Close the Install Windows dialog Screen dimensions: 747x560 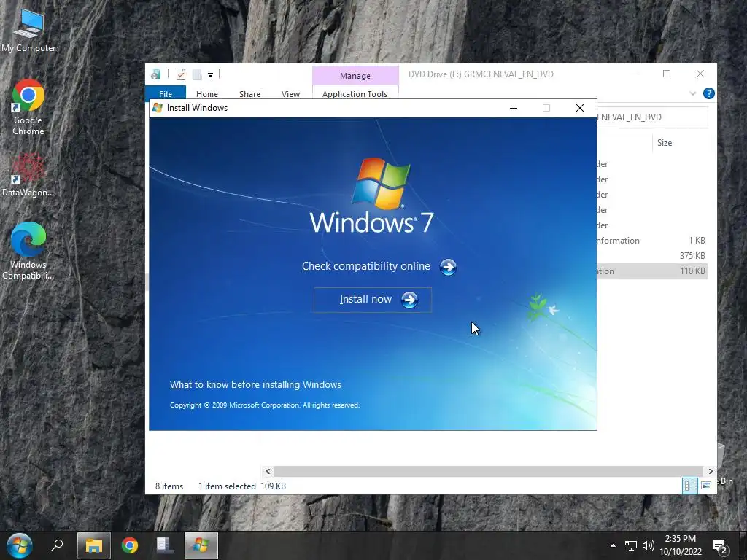tap(580, 108)
